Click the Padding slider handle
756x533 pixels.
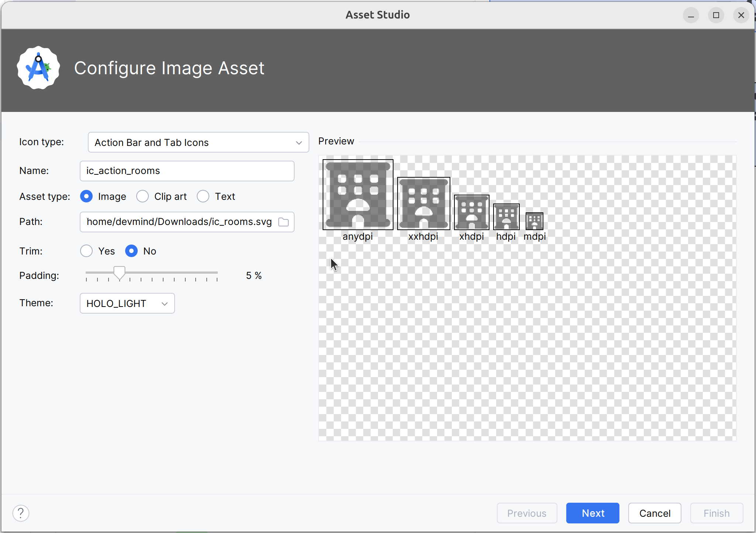coord(119,273)
